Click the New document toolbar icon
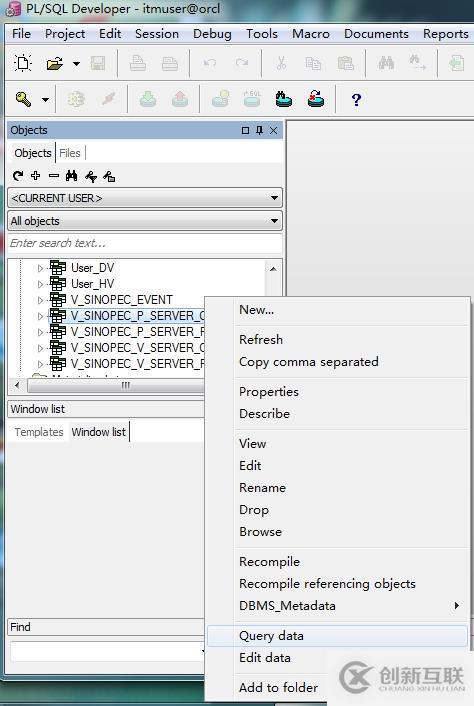This screenshot has width=474, height=706. [x=23, y=63]
